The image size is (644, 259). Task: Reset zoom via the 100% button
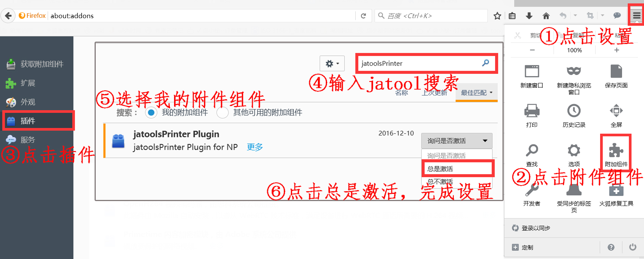pos(574,50)
